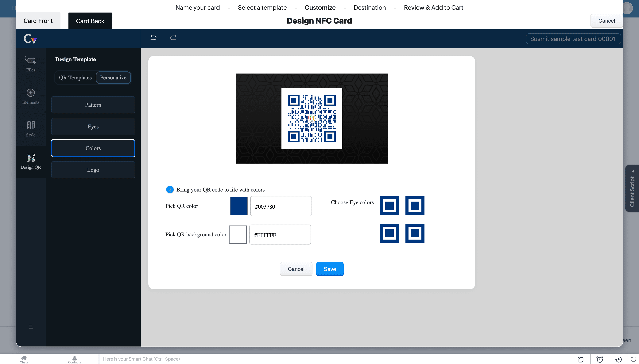Open the Files sidebar panel

pyautogui.click(x=31, y=63)
